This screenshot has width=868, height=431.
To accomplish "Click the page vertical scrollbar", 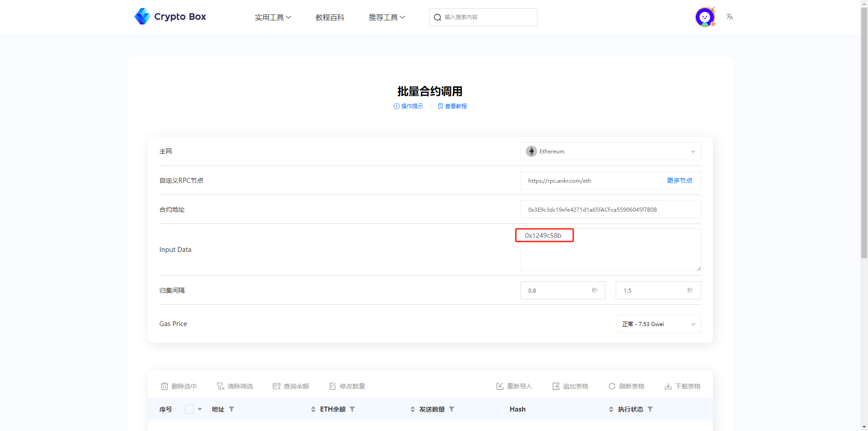I will coord(864,132).
